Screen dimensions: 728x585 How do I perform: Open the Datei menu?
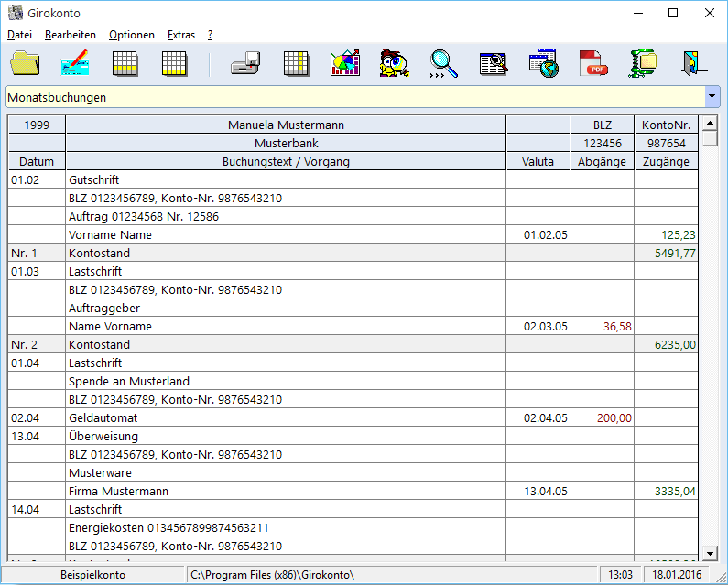19,35
